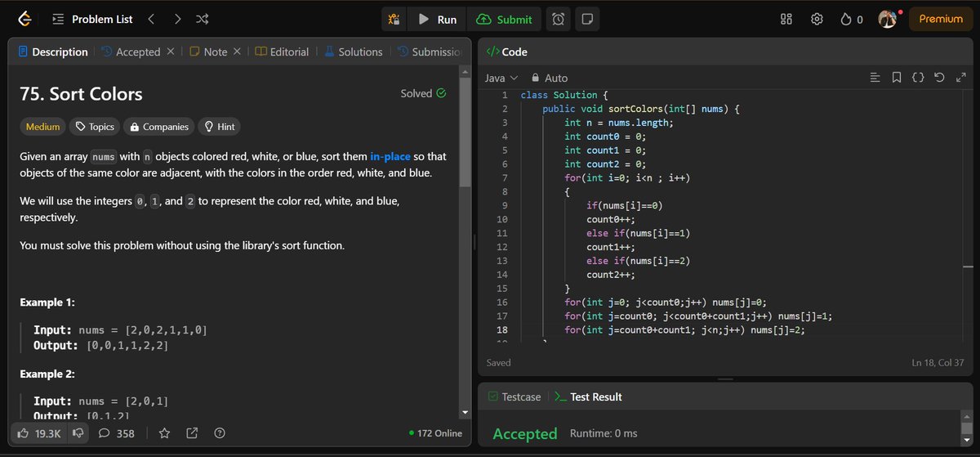The height and width of the screenshot is (457, 980).
Task: Run the code
Action: pos(438,19)
